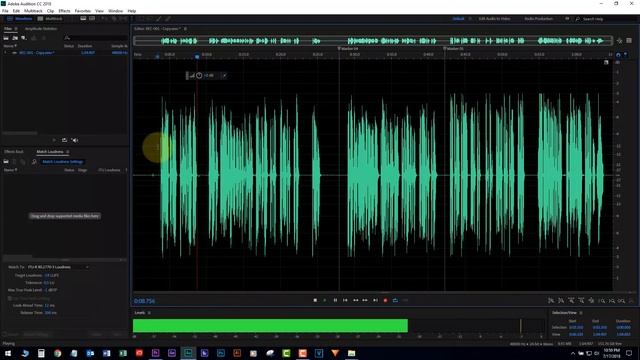Image resolution: width=640 pixels, height=360 pixels.
Task: Select the Match Loudness tab
Action: tap(50, 152)
